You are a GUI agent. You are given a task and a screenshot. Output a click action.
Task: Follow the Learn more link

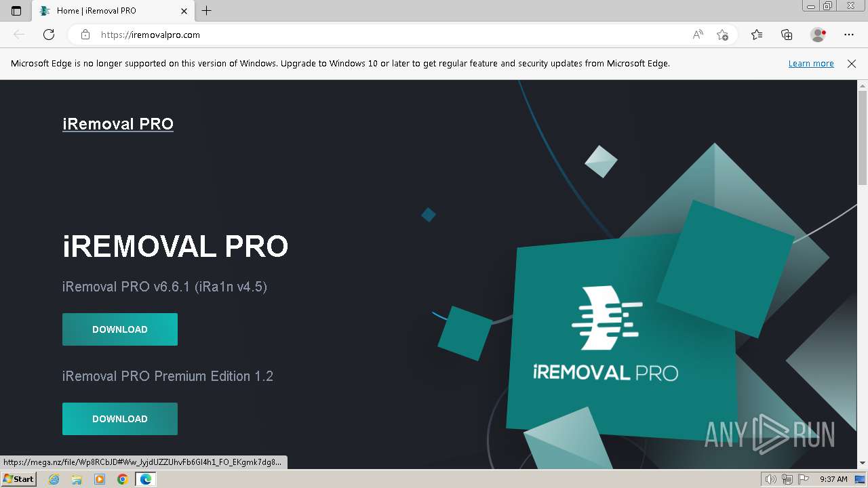click(811, 63)
